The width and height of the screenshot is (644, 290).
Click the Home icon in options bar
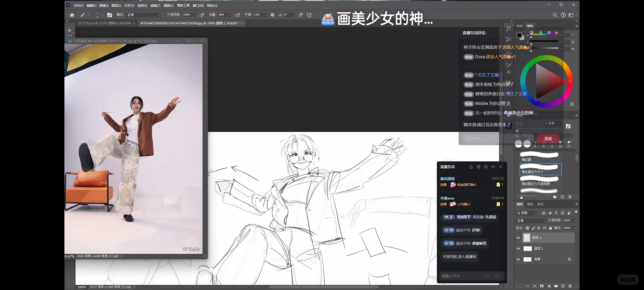72,15
